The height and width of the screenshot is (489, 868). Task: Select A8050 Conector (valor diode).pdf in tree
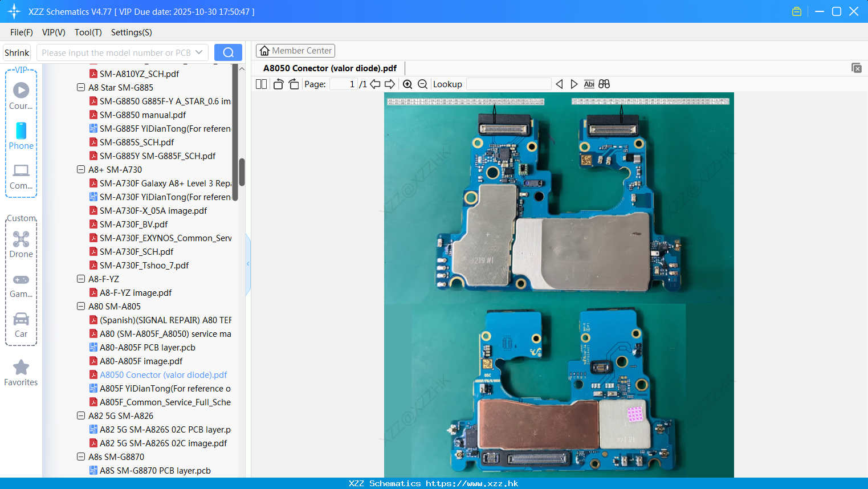[x=164, y=375]
